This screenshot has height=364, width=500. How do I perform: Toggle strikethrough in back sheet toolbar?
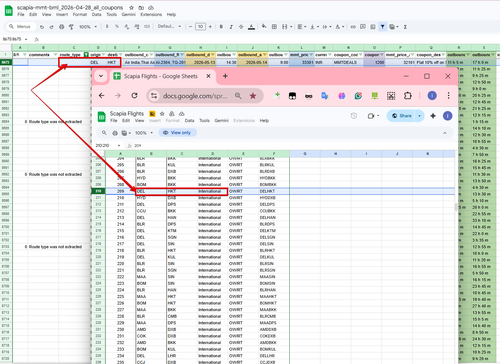pos(241,27)
